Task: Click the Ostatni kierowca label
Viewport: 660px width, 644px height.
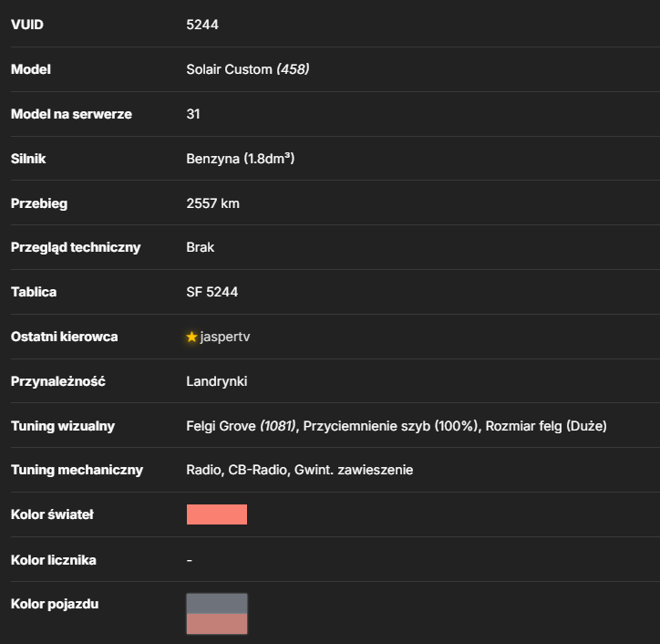Action: [65, 337]
